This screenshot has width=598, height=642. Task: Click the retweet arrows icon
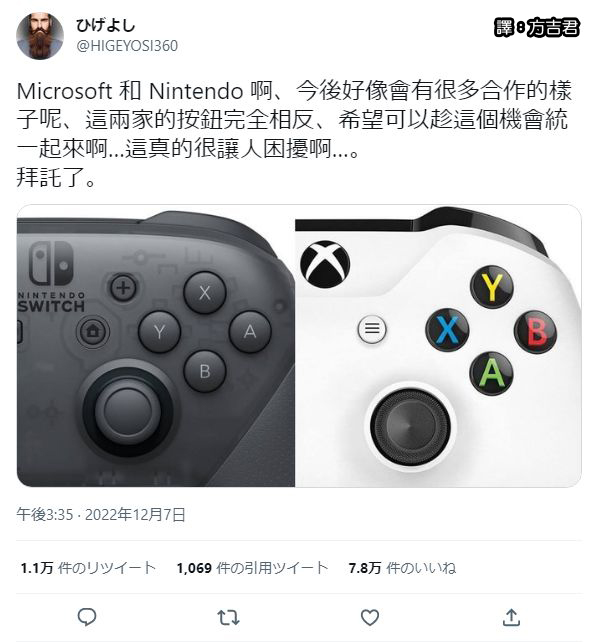click(x=228, y=617)
